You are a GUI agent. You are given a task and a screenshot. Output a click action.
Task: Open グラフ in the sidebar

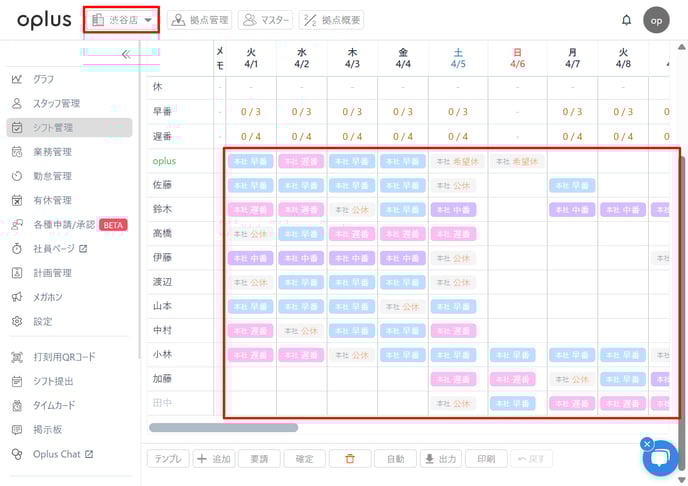[x=44, y=79]
